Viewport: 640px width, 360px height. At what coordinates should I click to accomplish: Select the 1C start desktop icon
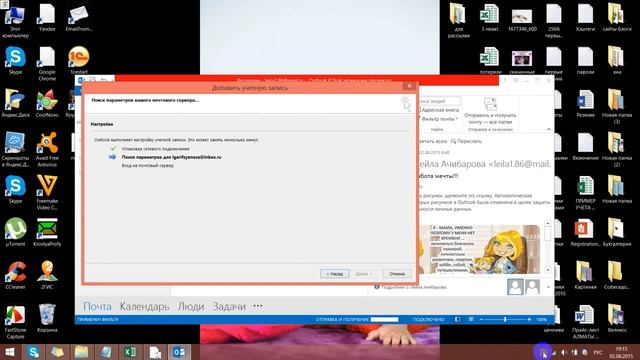click(78, 61)
